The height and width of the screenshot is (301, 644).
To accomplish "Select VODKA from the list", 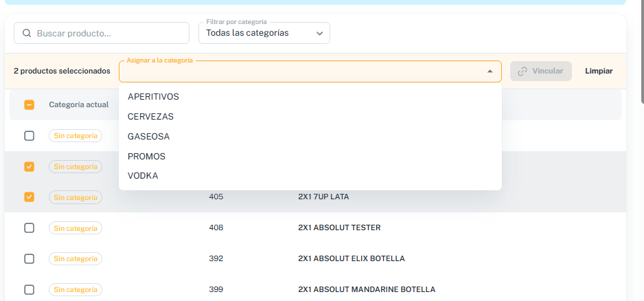I will click(310, 176).
